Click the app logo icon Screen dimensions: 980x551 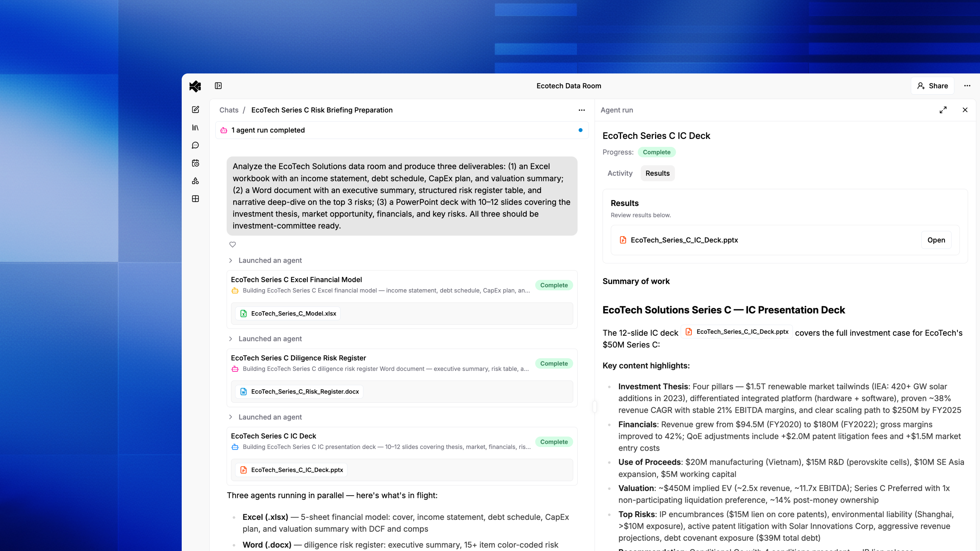195,86
